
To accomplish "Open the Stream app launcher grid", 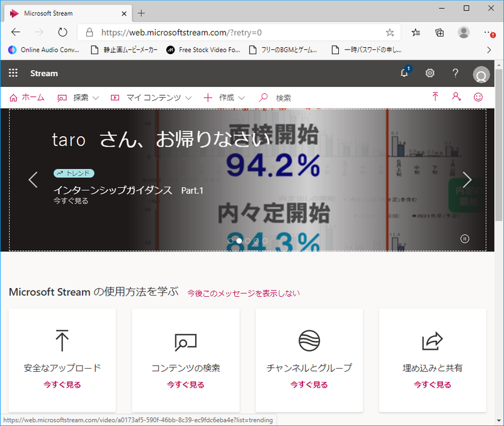I will pos(13,73).
